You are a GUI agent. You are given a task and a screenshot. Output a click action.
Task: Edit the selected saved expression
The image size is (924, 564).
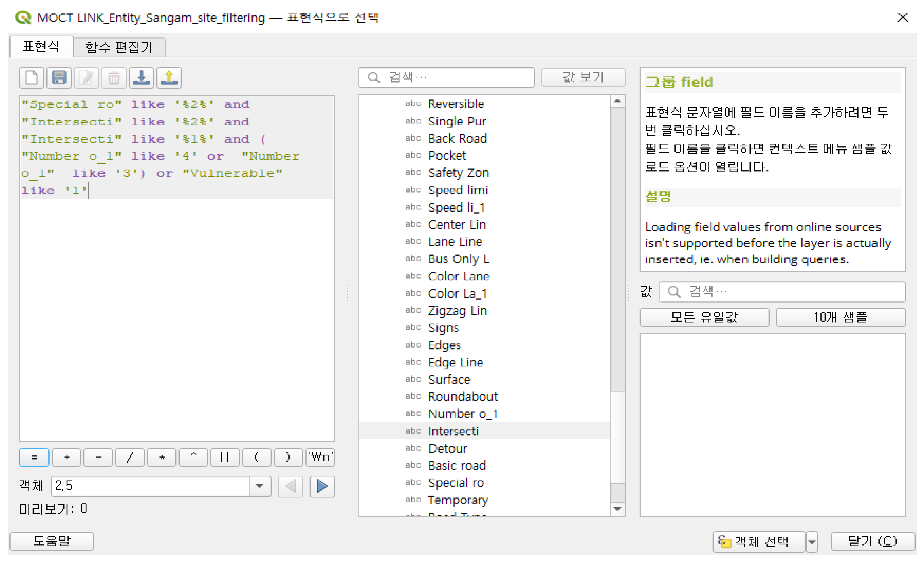[86, 78]
